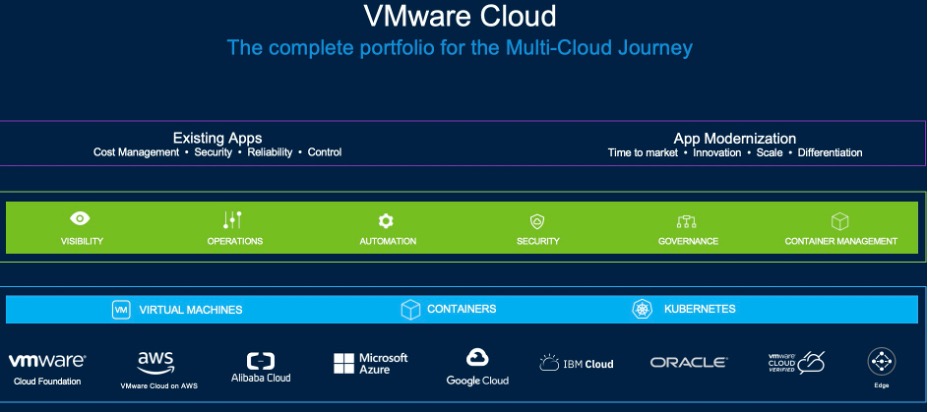Click the Security text under Existing Apps
The height and width of the screenshot is (412, 928).
(213, 152)
